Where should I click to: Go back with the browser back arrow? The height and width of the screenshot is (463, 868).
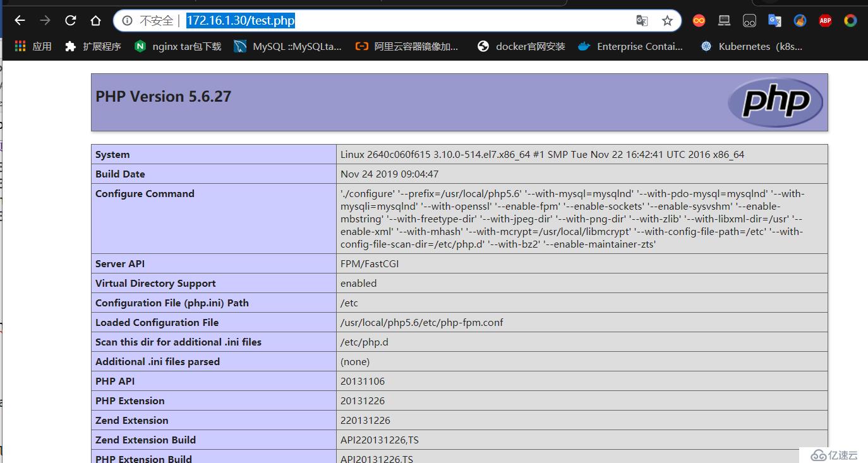[x=20, y=21]
